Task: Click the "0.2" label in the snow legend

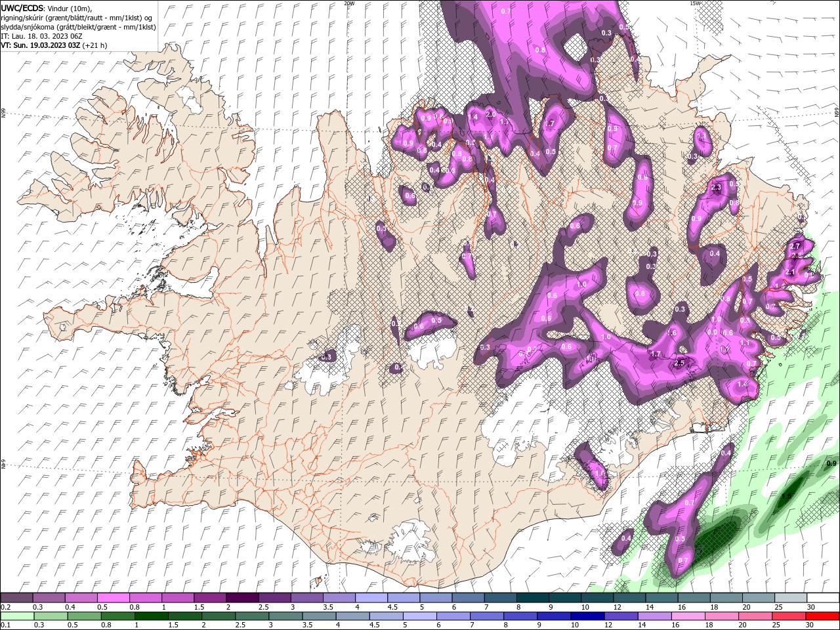Action: coord(6,607)
